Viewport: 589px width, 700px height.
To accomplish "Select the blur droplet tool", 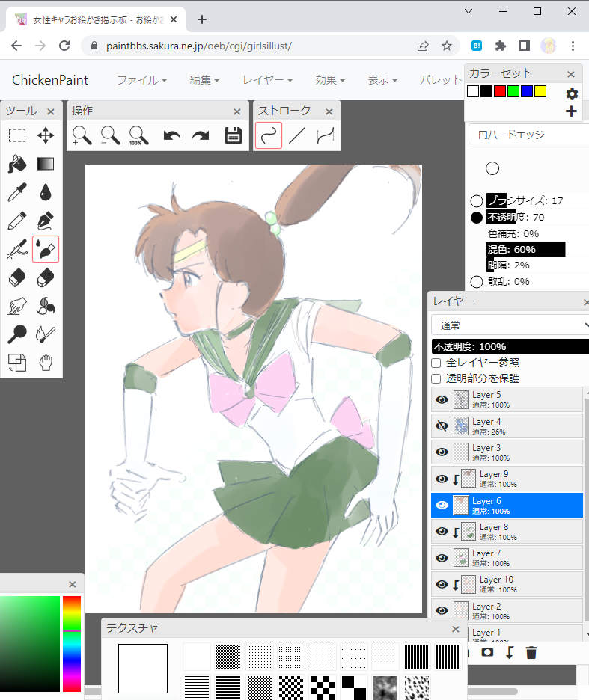I will [x=46, y=192].
